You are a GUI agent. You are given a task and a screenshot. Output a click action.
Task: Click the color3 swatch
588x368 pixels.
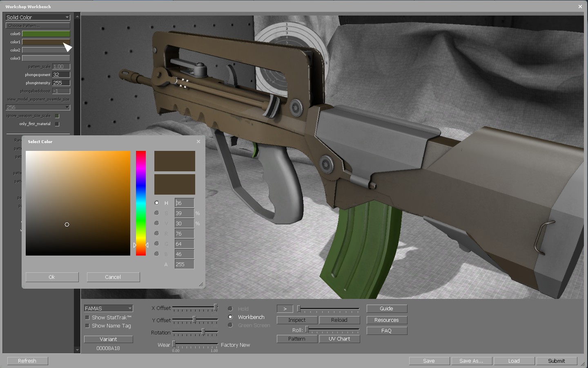[x=46, y=58]
